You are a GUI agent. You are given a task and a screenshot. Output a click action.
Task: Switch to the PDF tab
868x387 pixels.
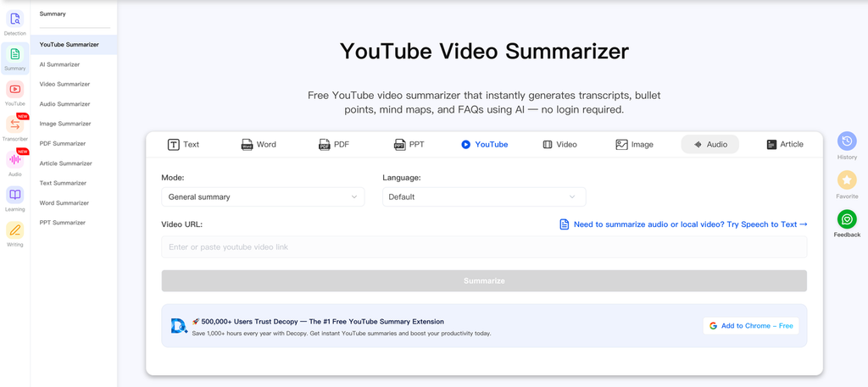(334, 144)
